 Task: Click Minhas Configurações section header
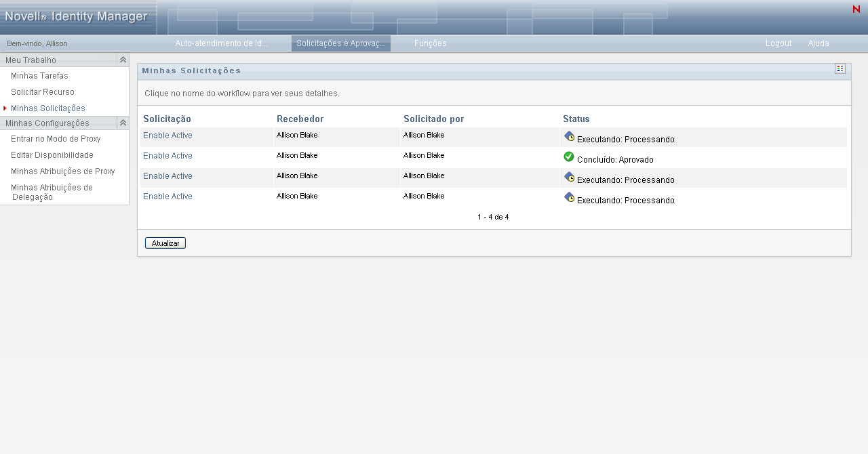click(47, 123)
